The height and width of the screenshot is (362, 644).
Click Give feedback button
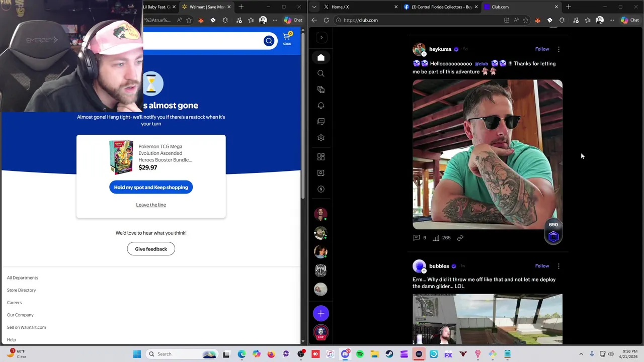click(151, 249)
